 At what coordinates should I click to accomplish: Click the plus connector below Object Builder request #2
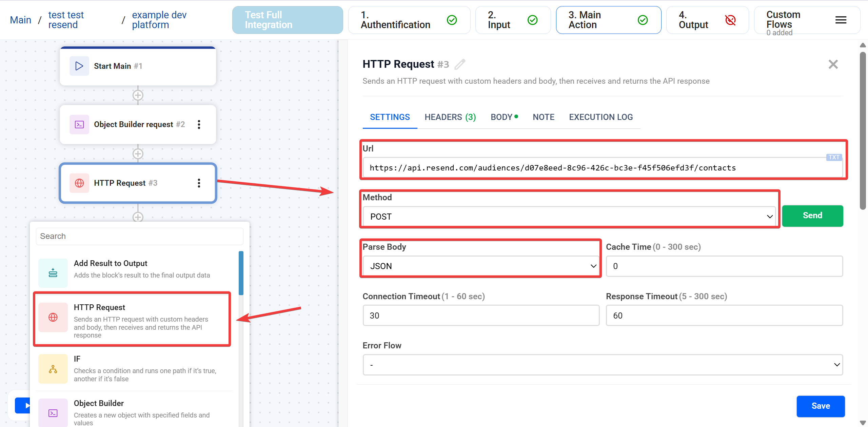[x=138, y=154]
